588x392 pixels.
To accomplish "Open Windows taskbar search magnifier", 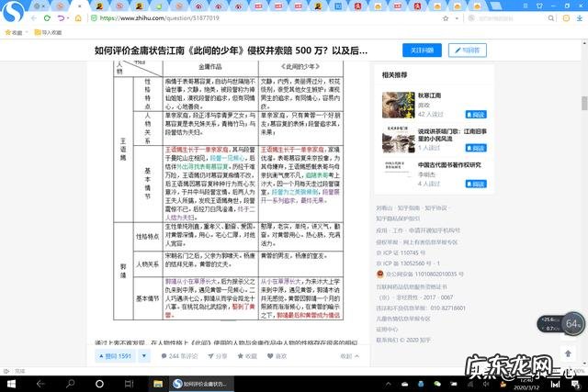I will (x=70, y=384).
